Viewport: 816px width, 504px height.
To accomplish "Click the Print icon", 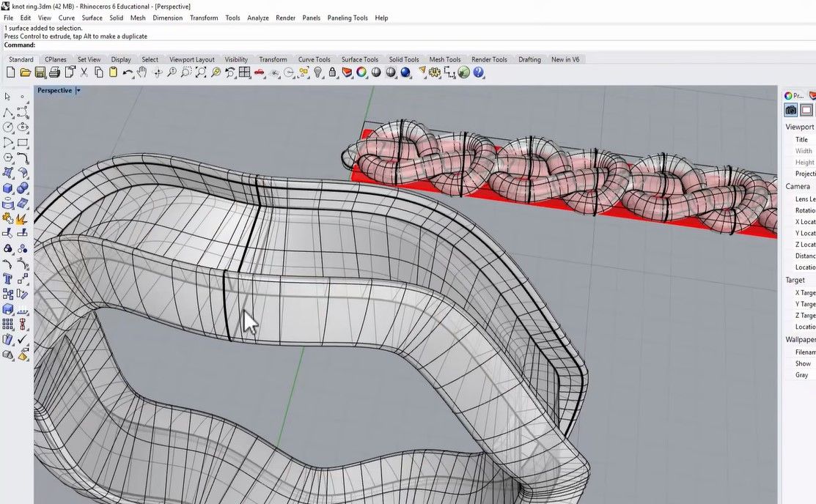I will tap(54, 73).
